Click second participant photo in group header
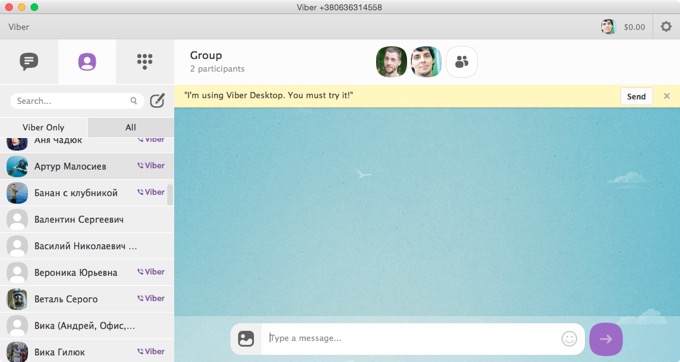This screenshot has width=680, height=362. tap(426, 62)
